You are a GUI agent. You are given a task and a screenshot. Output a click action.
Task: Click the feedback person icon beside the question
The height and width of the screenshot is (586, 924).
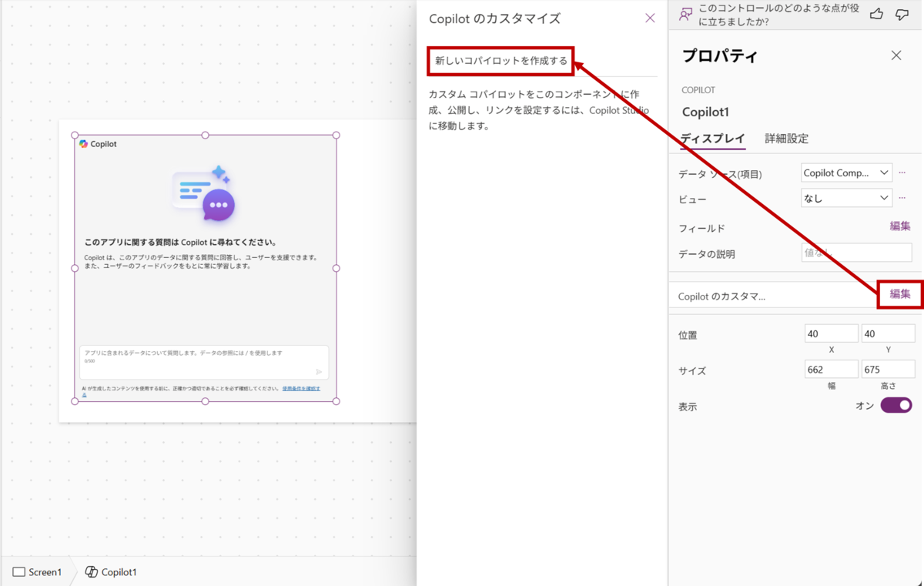(685, 14)
